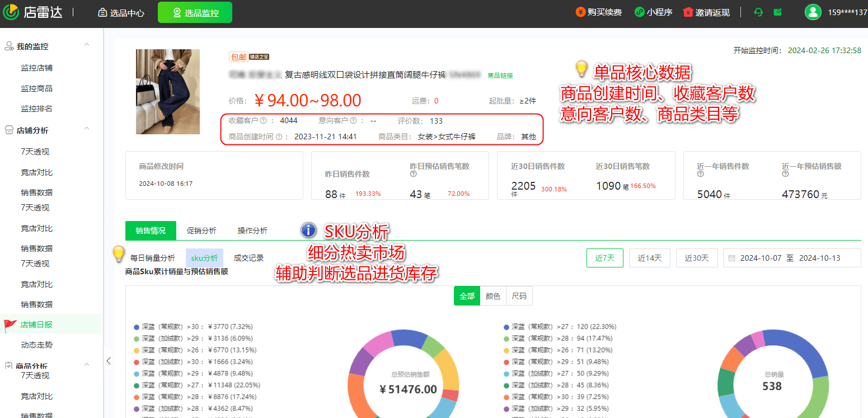868x418 pixels.
Task: Click the calendar icon in date range
Action: (x=731, y=259)
